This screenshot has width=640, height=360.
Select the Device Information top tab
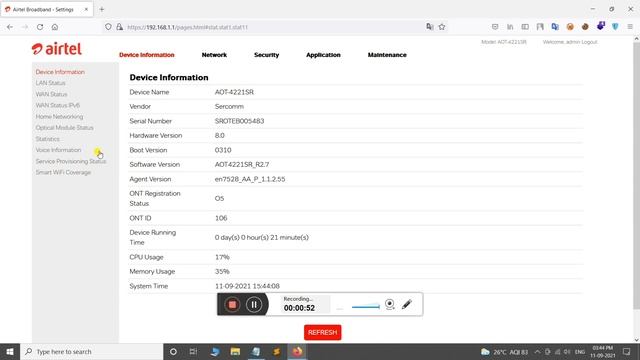[147, 55]
